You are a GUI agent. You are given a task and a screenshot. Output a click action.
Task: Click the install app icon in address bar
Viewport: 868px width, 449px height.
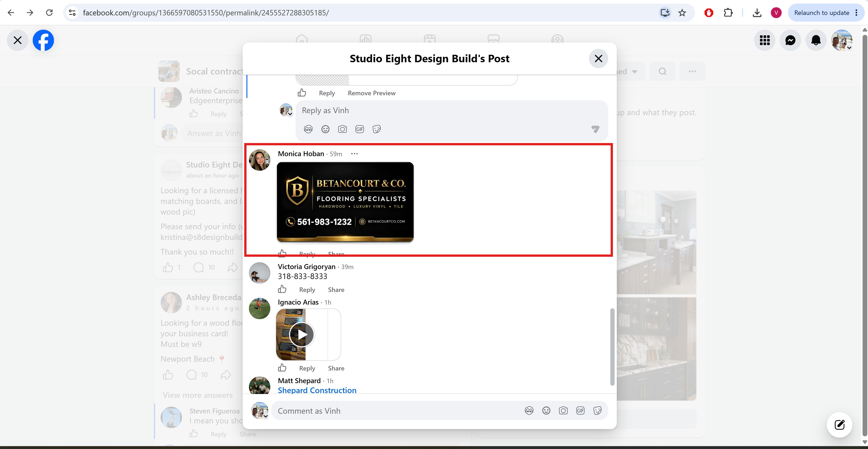[x=665, y=13]
